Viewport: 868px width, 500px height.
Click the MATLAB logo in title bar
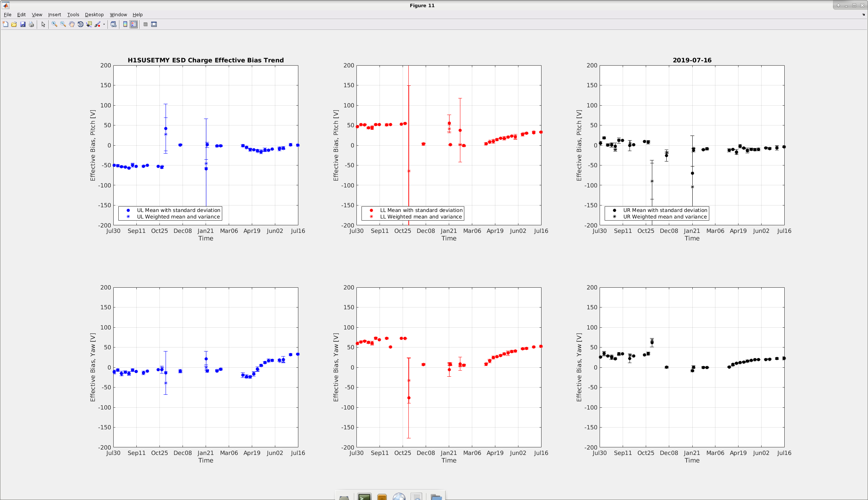click(x=5, y=5)
